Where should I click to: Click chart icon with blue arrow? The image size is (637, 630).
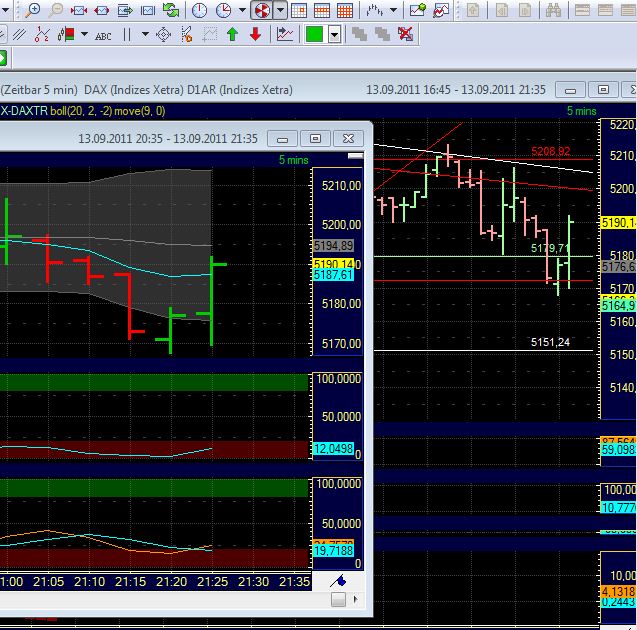(x=285, y=35)
